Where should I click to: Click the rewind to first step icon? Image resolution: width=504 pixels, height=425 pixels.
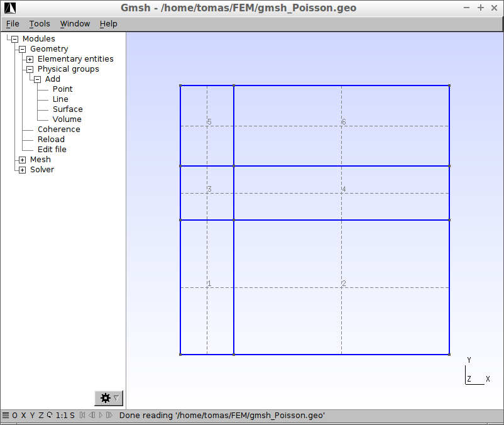point(82,416)
